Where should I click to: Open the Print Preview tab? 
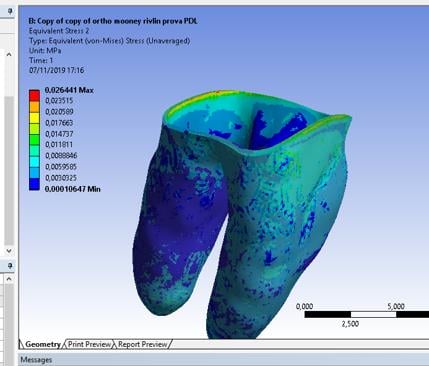click(89, 344)
